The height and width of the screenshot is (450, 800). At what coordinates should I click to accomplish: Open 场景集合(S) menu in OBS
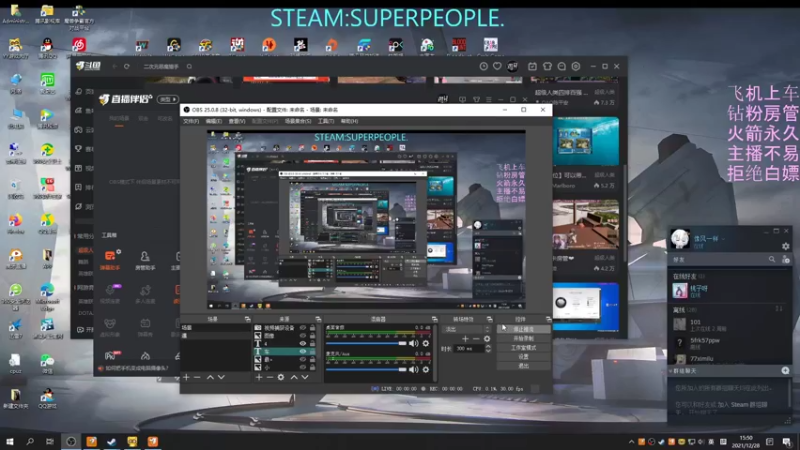[x=298, y=121]
